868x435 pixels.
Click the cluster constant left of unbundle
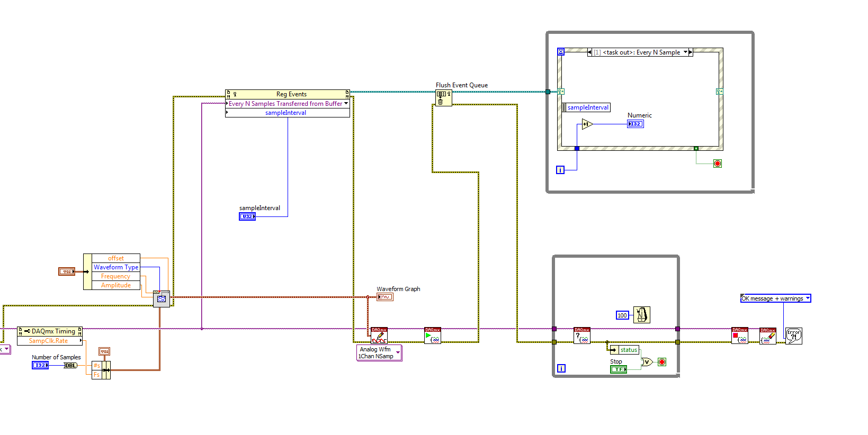tap(67, 271)
